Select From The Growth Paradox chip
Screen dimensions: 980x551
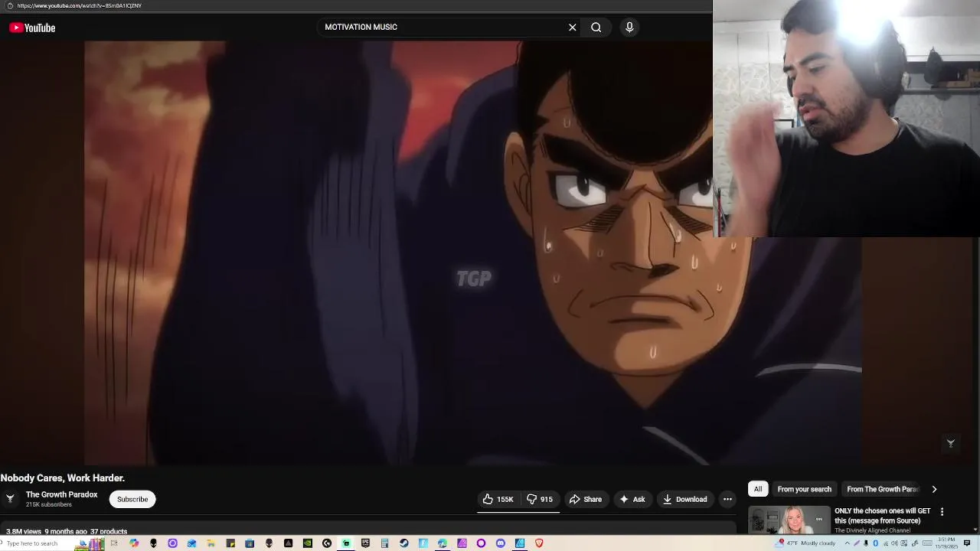pos(882,489)
